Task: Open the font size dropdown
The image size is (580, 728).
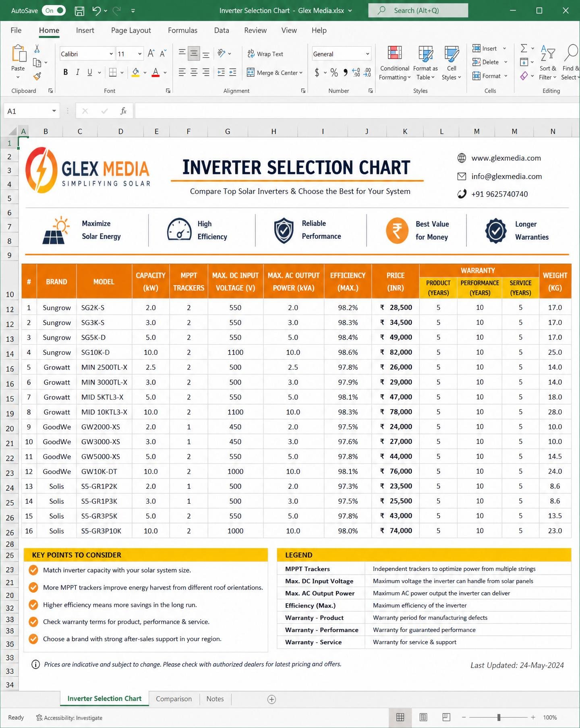Action: pos(140,54)
